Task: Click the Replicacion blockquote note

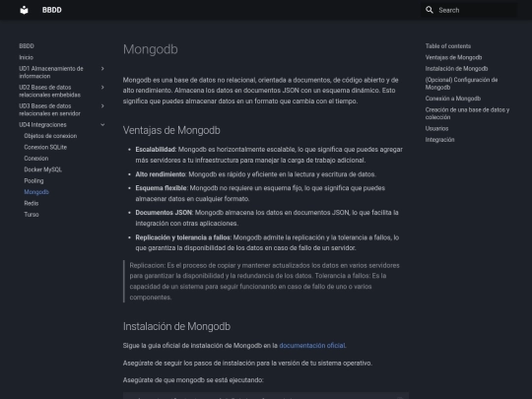Action: point(264,281)
